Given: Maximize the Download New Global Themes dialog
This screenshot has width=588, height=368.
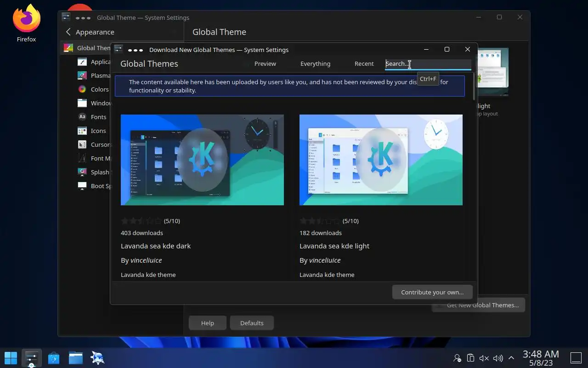Looking at the screenshot, I should 447,49.
